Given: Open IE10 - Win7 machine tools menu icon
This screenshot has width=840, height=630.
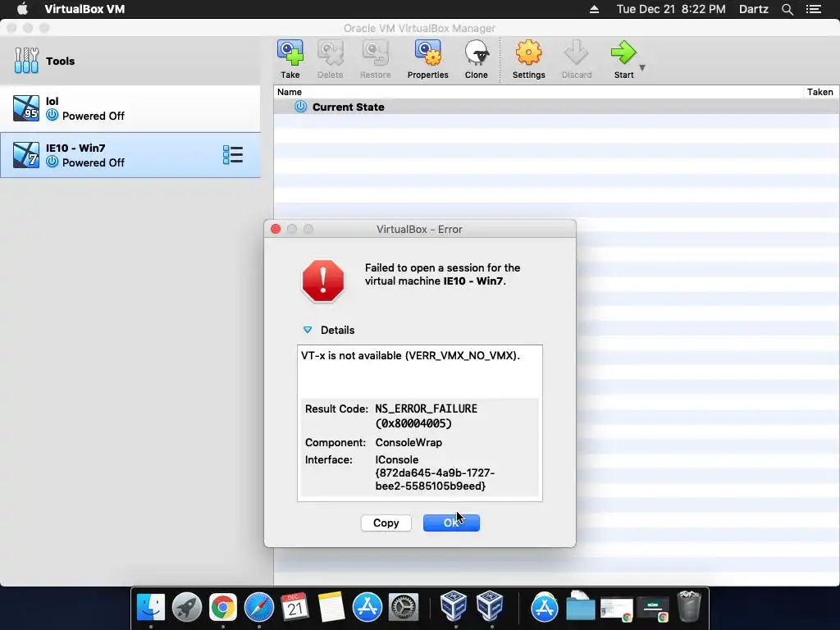Looking at the screenshot, I should tap(233, 155).
